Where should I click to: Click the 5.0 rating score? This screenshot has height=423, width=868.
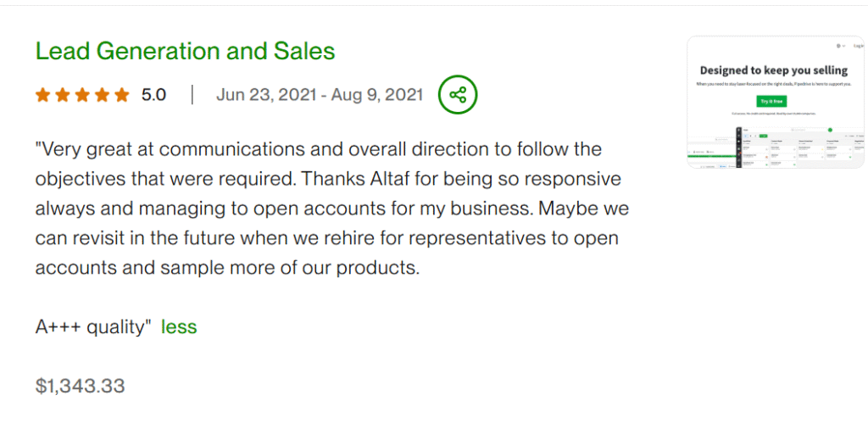point(153,95)
